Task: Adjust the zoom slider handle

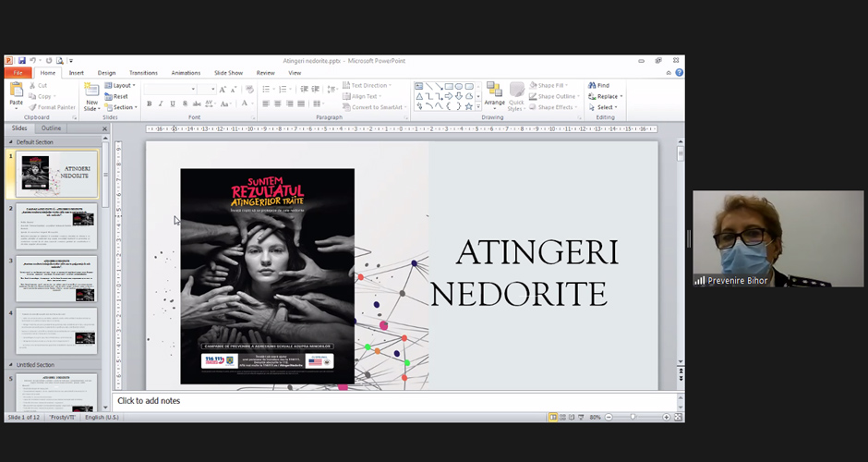Action: coord(633,417)
